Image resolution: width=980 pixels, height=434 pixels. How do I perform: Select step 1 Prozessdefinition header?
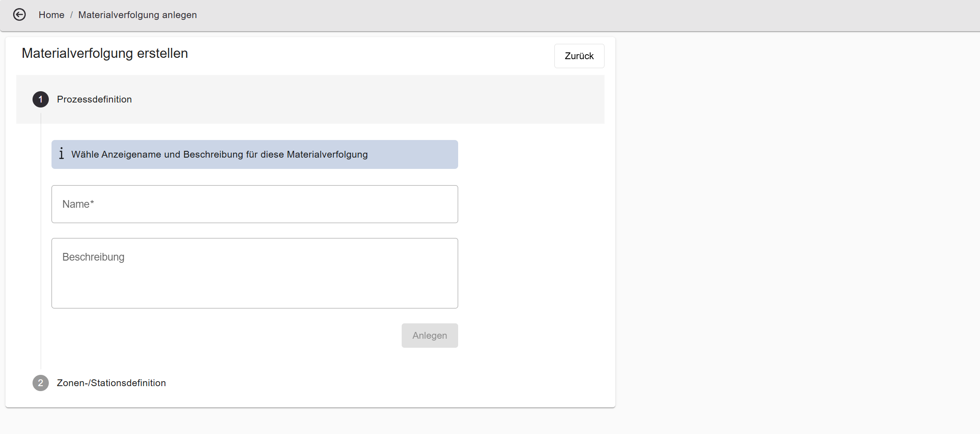(x=310, y=99)
